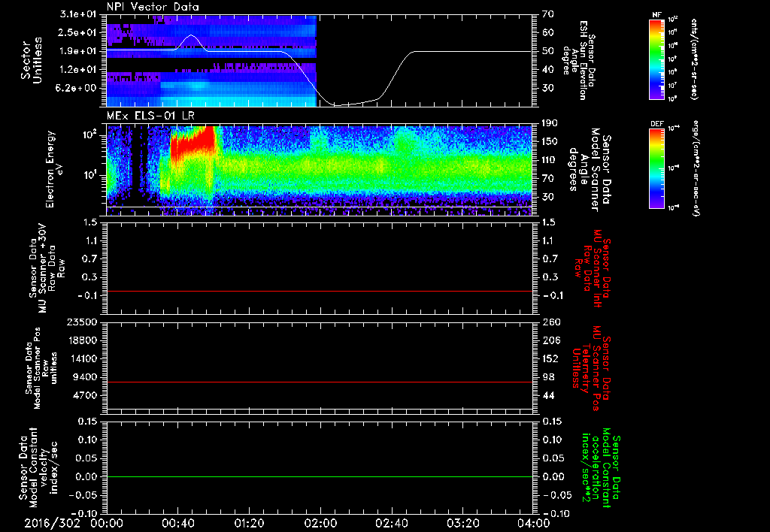Click the '00:00' time tick label
Viewport: 770px width, 532px height.
pos(107,523)
